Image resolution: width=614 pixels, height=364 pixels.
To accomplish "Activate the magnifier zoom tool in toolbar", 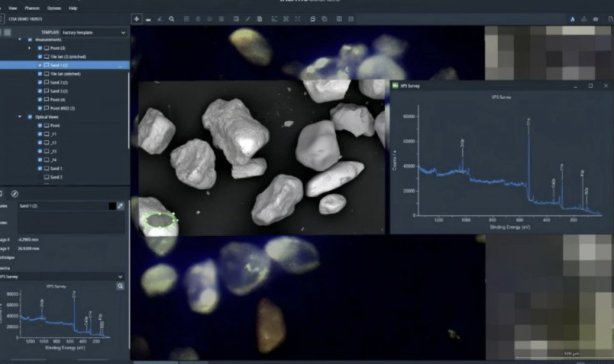I will pyautogui.click(x=172, y=19).
